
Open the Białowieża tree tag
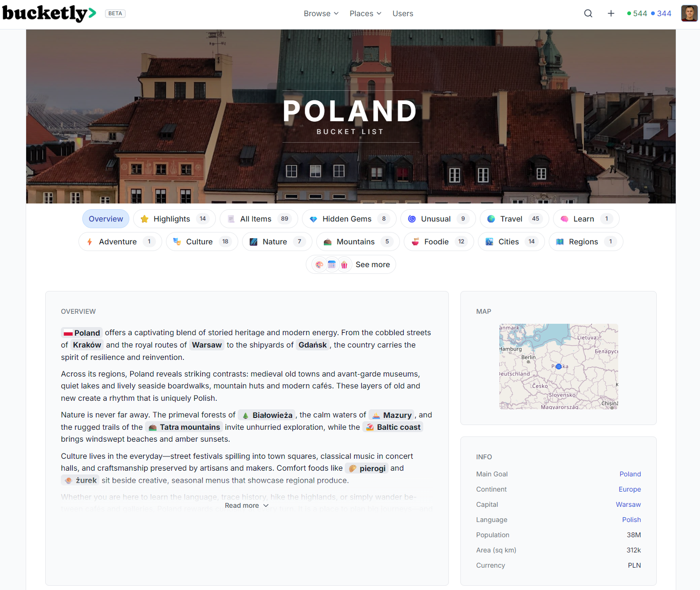(x=267, y=415)
